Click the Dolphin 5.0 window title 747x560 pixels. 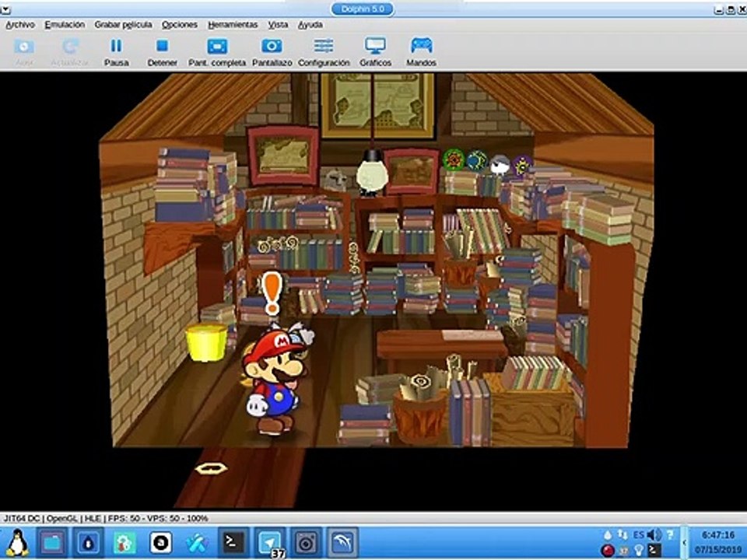click(x=363, y=9)
